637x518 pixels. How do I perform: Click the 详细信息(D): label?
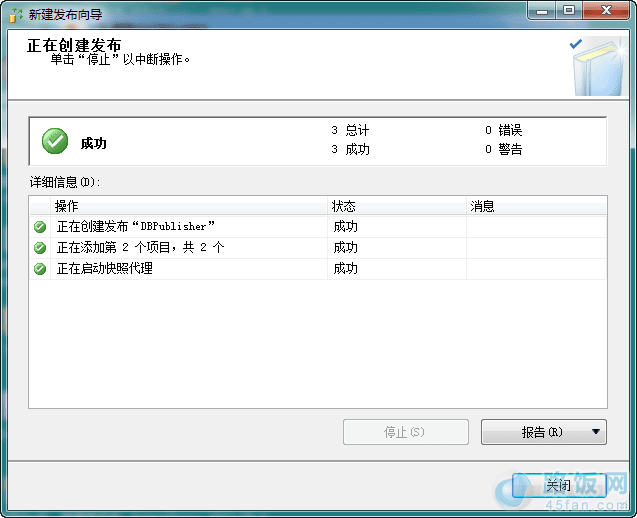[x=65, y=182]
